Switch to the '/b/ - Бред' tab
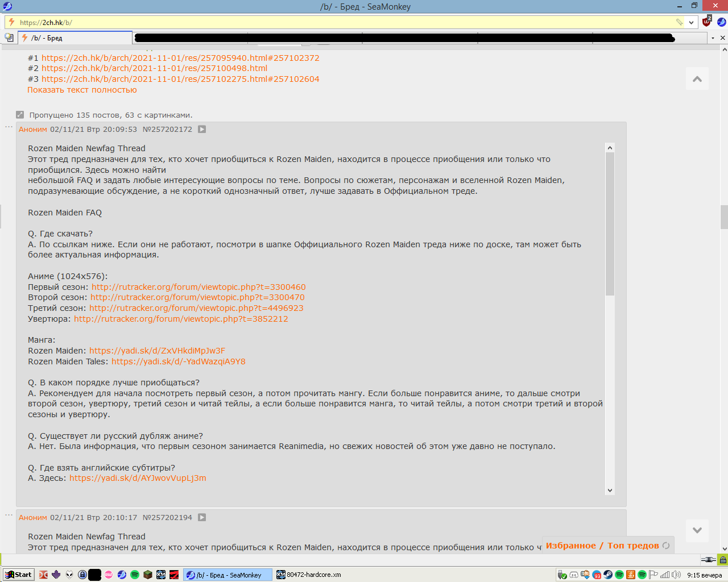The width and height of the screenshot is (728, 582). (75, 38)
